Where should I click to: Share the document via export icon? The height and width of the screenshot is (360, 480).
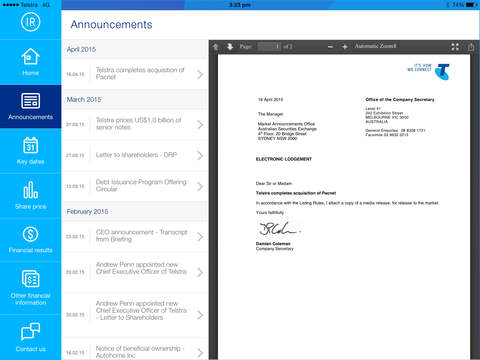pyautogui.click(x=471, y=47)
